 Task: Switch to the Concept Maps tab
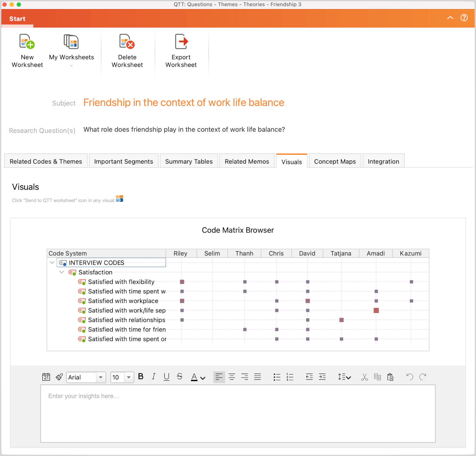335,161
